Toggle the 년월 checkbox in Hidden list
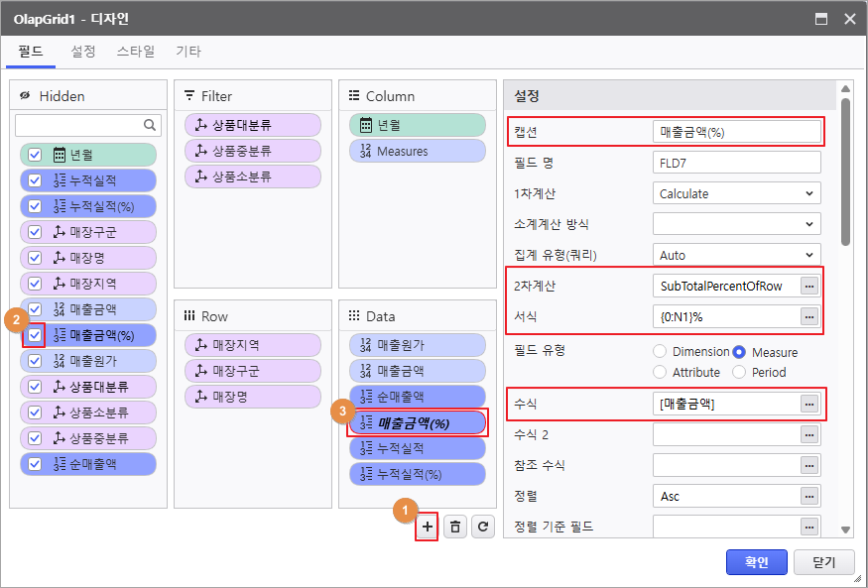 35,155
